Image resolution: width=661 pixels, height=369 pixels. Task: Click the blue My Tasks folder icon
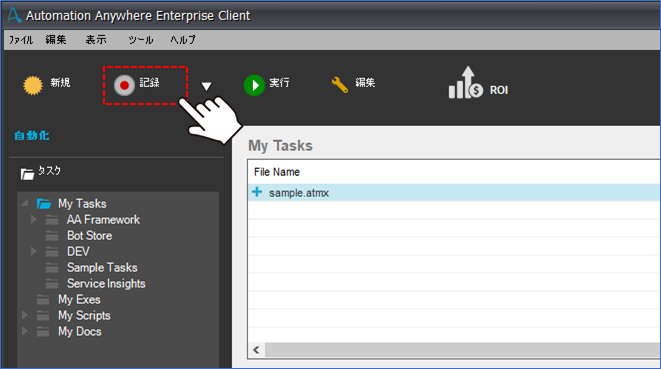pyautogui.click(x=43, y=204)
